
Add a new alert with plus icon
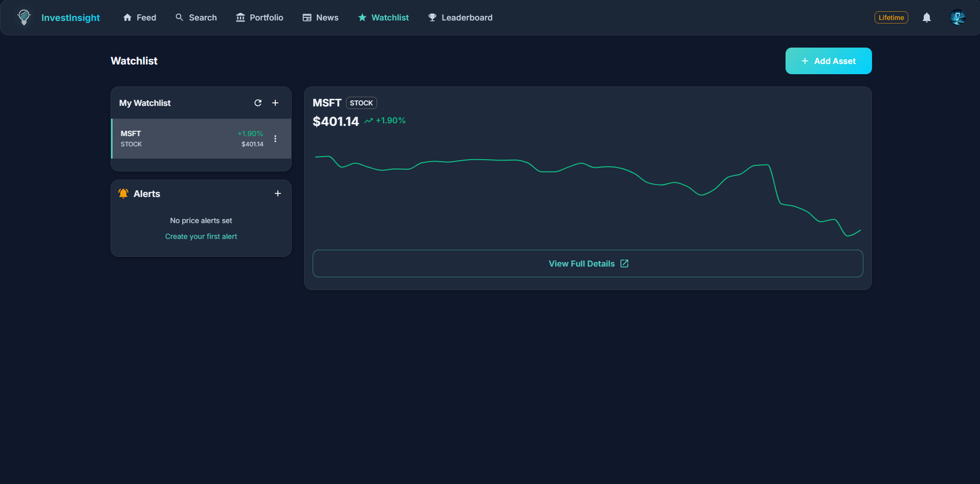click(x=278, y=193)
